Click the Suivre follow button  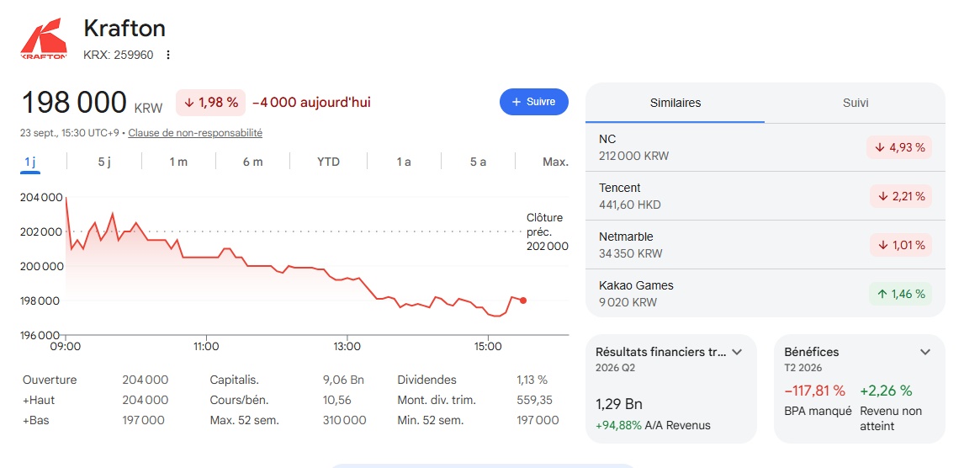tap(534, 102)
